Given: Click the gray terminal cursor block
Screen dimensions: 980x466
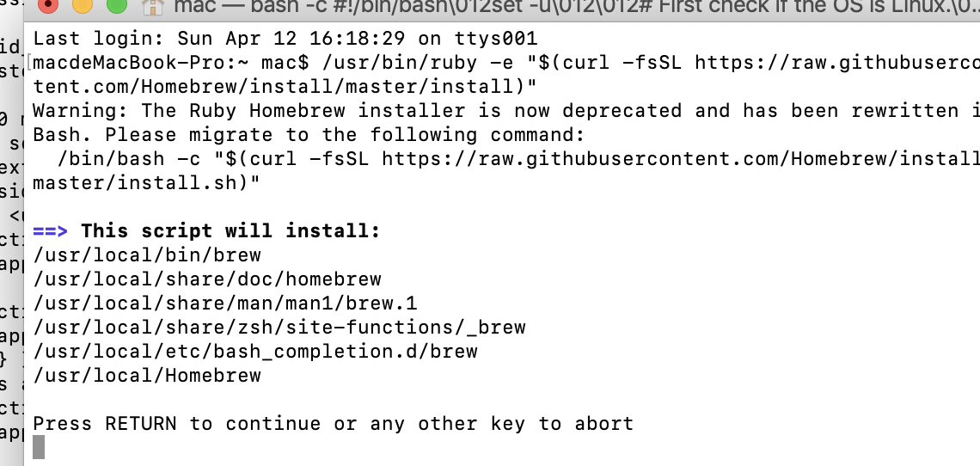Looking at the screenshot, I should point(39,447).
